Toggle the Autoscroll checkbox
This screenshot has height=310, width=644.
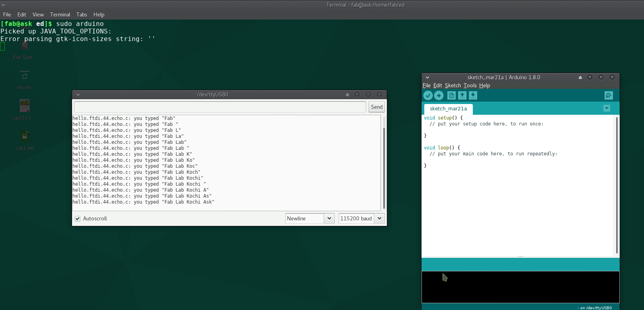click(x=78, y=219)
